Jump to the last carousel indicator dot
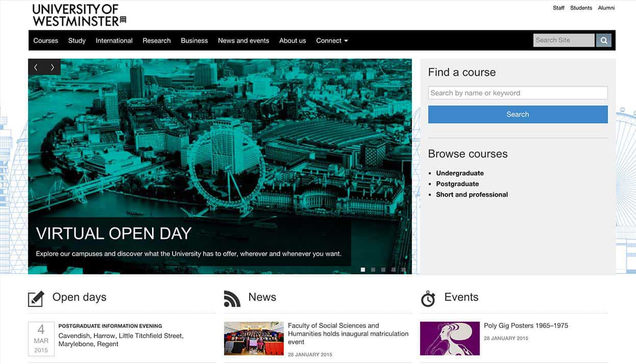The height and width of the screenshot is (364, 636). pyautogui.click(x=403, y=270)
